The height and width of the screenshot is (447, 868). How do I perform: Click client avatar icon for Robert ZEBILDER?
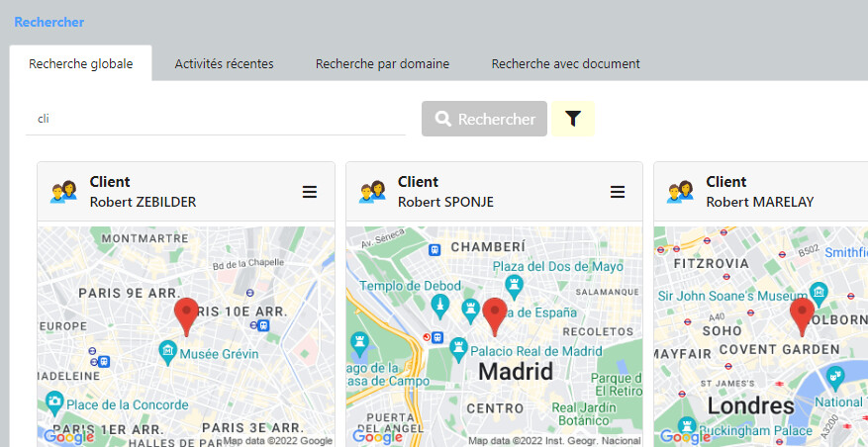coord(63,192)
